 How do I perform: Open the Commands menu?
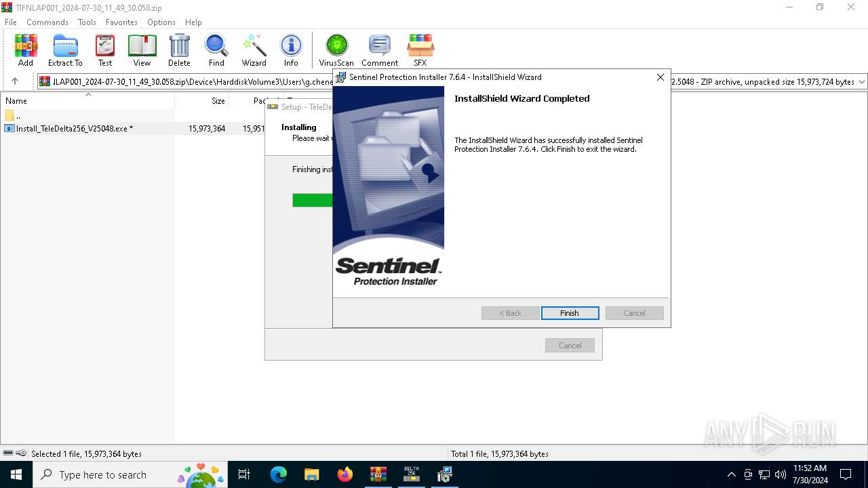[x=47, y=22]
